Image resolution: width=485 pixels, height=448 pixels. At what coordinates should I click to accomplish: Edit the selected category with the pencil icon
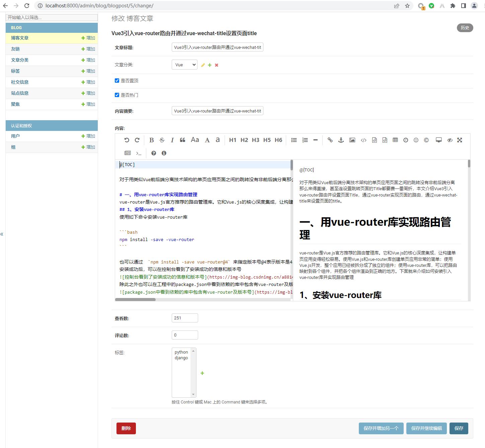click(203, 65)
